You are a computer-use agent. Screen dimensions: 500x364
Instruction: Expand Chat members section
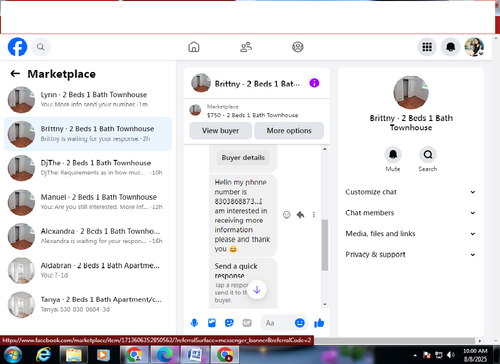point(410,213)
